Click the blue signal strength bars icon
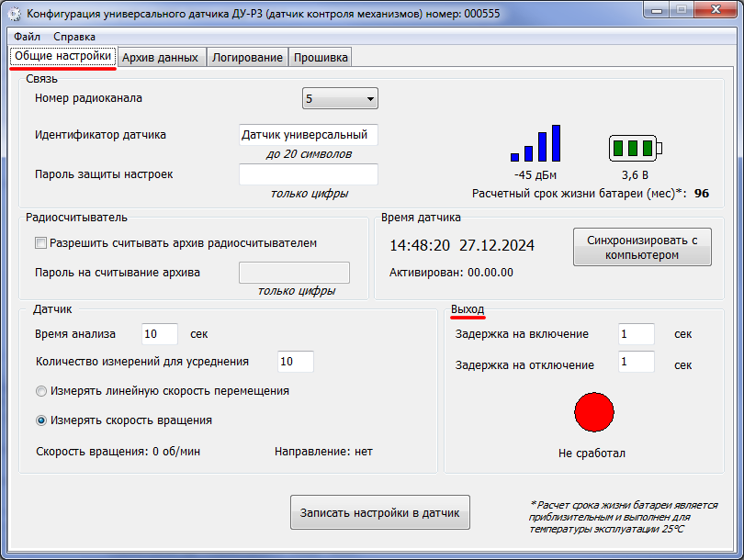The height and width of the screenshot is (560, 744). click(x=535, y=143)
